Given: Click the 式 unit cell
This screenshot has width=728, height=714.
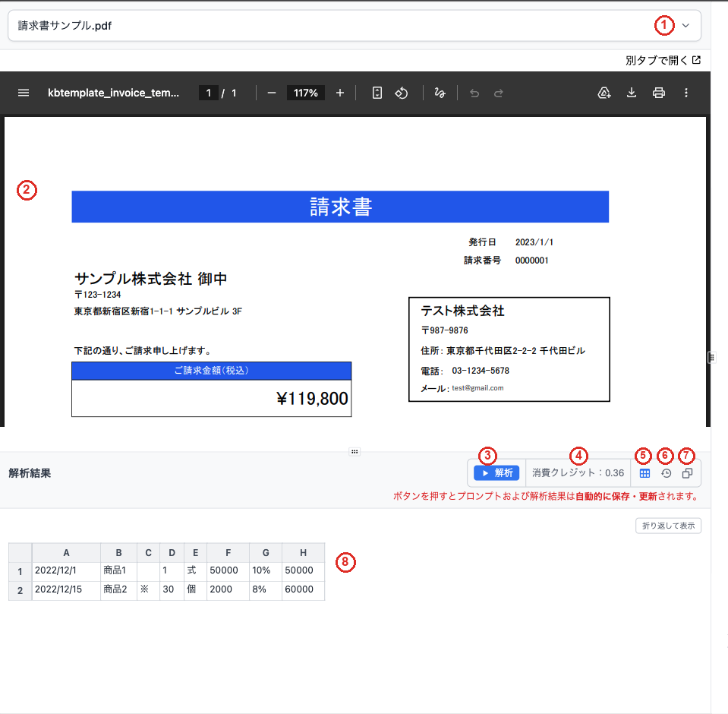Looking at the screenshot, I should 195,570.
